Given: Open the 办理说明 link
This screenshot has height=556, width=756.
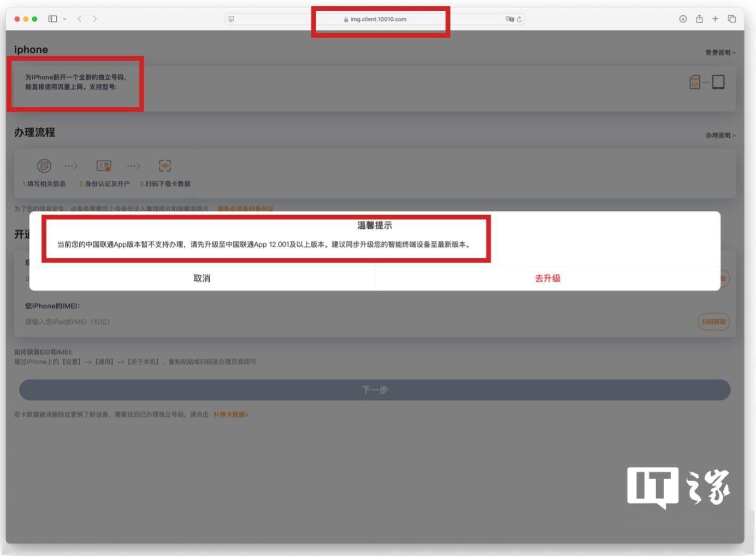Looking at the screenshot, I should point(720,135).
